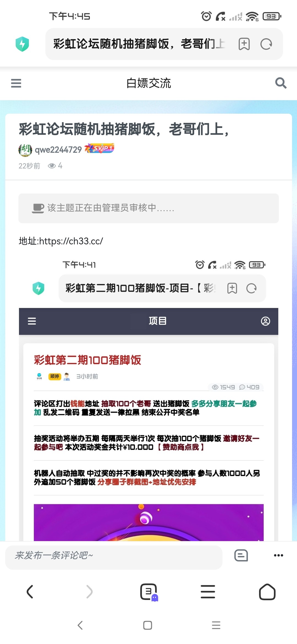Go to the browser home page
Screen dimensions: 297x644
[267, 592]
